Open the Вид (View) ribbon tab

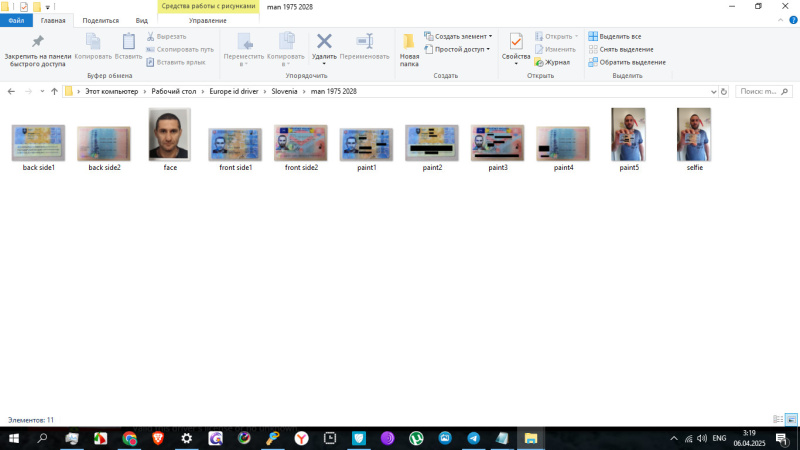141,20
